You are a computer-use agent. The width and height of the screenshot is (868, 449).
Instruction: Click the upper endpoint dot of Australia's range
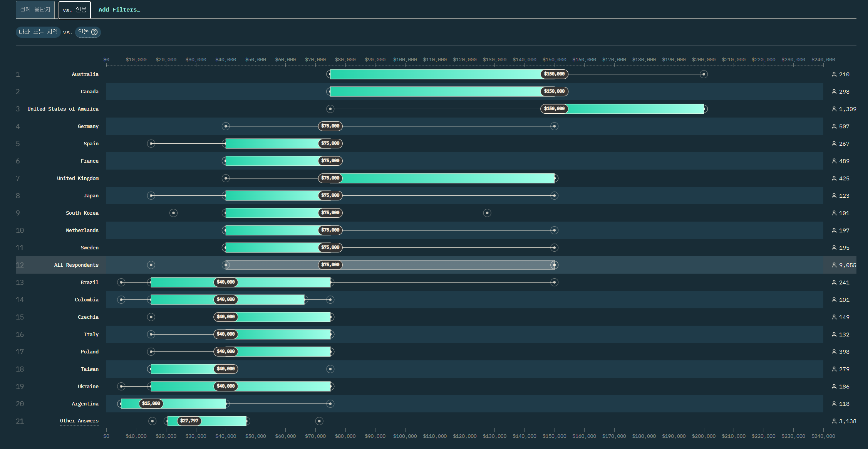[704, 74]
